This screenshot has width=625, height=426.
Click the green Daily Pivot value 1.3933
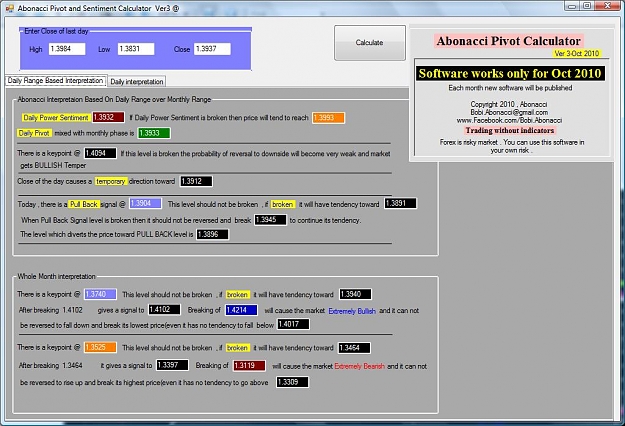coord(154,133)
